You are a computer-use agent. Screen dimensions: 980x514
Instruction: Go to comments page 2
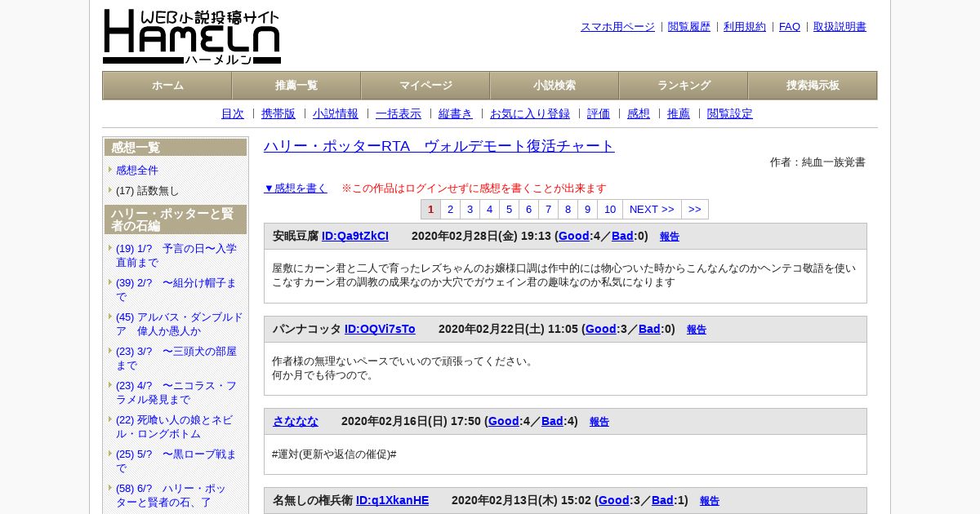450,210
